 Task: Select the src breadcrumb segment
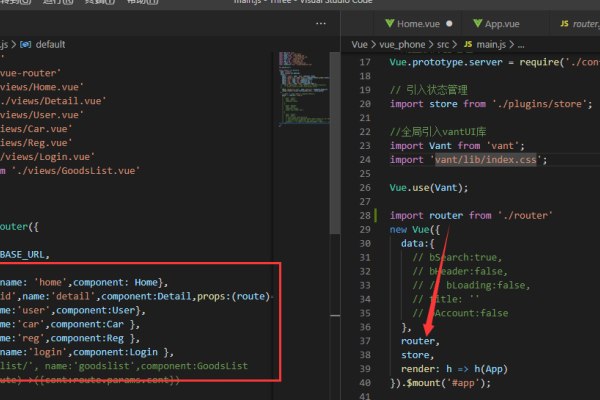point(443,45)
